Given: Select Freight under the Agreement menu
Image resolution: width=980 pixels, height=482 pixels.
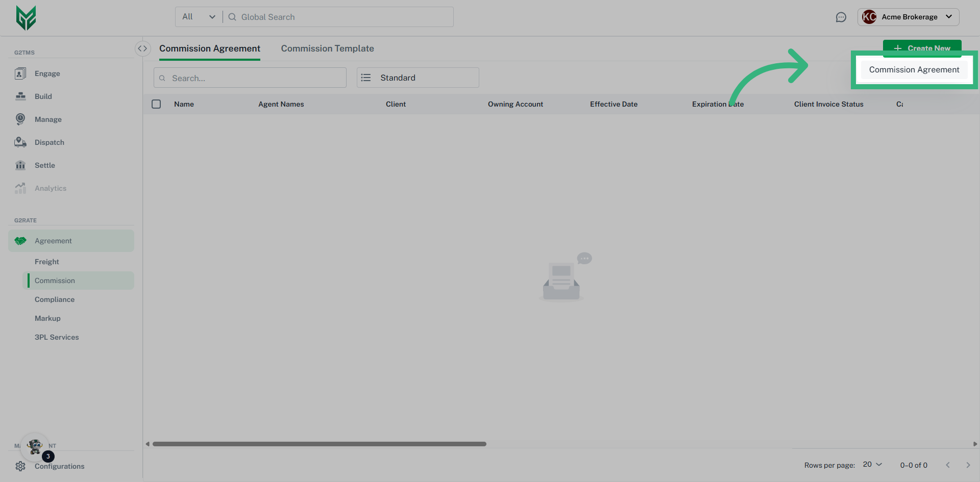Looking at the screenshot, I should (46, 261).
